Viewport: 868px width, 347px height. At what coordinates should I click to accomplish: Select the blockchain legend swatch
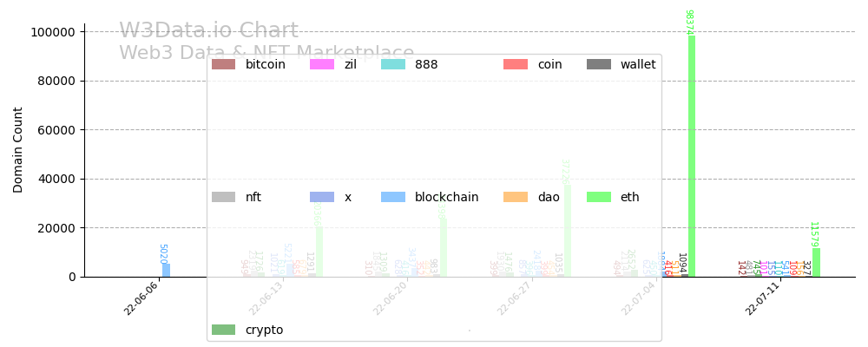click(x=392, y=197)
